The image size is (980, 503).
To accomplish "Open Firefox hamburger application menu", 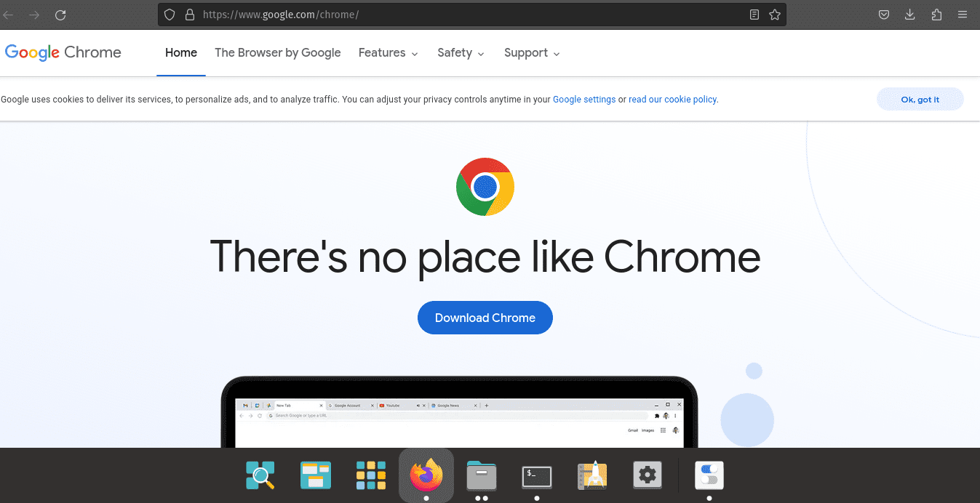I will point(963,15).
